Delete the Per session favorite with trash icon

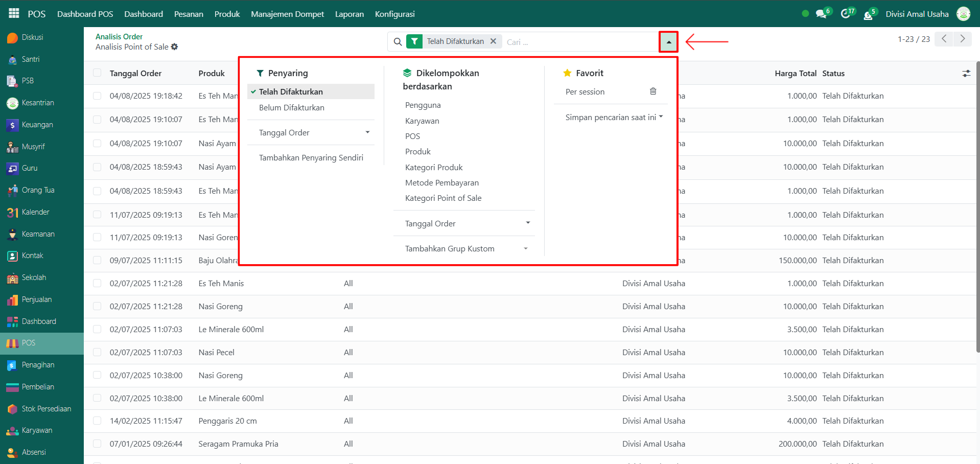coord(652,91)
